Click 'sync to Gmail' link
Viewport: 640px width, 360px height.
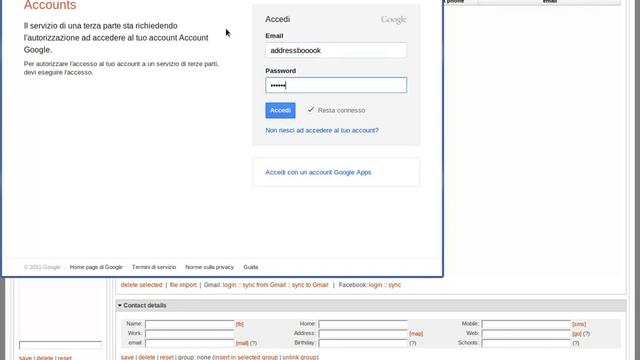(310, 285)
